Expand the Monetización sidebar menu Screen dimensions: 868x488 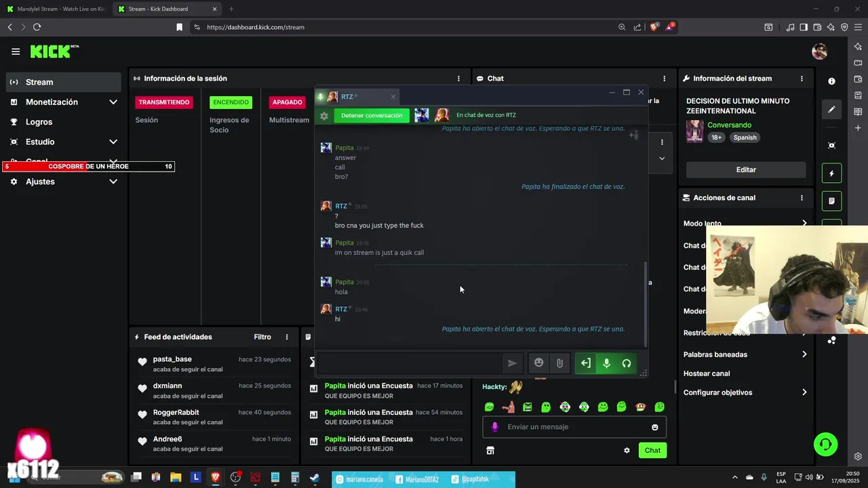coord(113,102)
